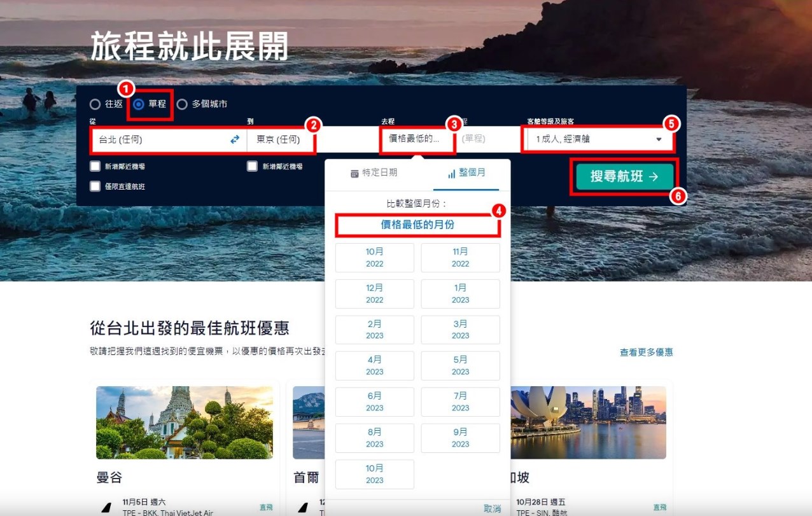Pick 11月 2022 in month picker
The image size is (812, 516).
(460, 258)
